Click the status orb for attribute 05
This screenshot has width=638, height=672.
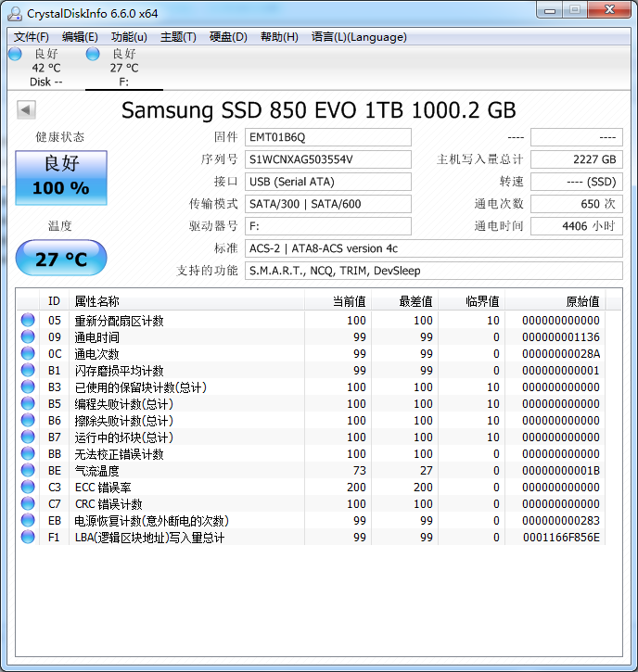click(x=28, y=321)
